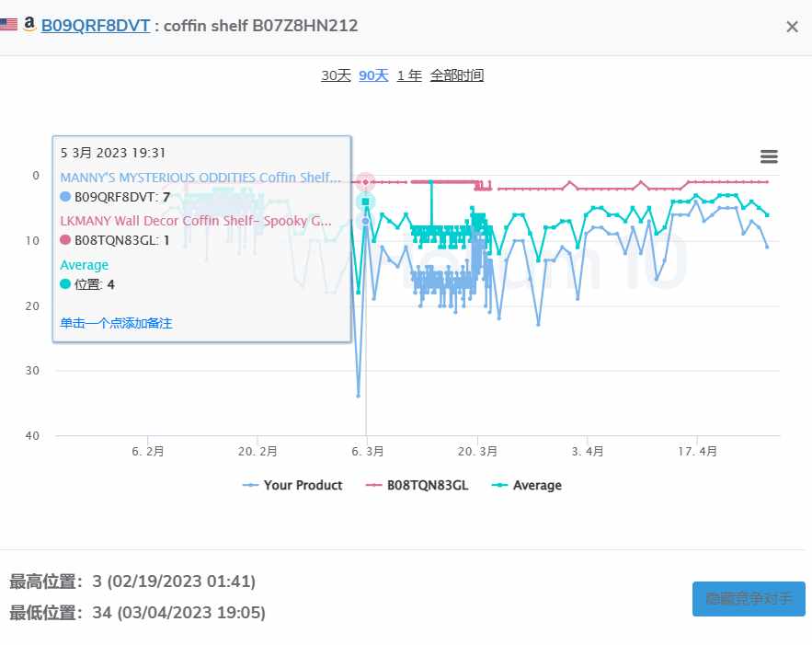Click the highlighted pink competitor data point

[x=366, y=182]
